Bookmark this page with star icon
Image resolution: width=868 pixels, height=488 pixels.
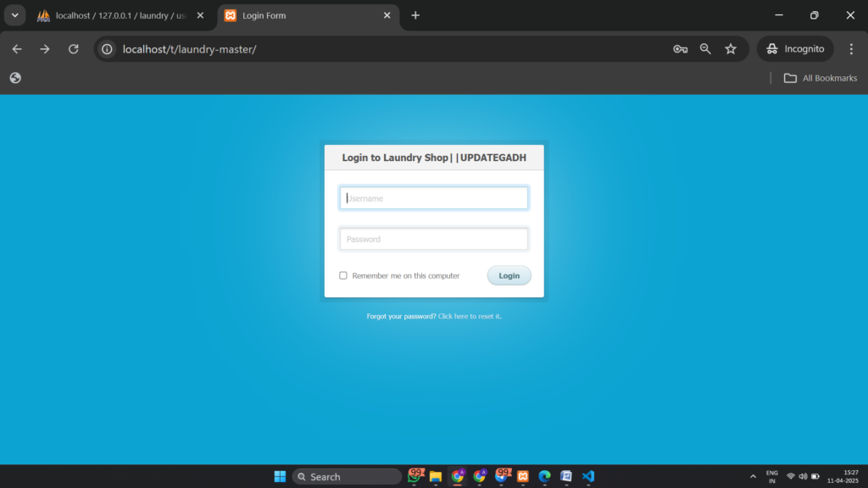[731, 49]
